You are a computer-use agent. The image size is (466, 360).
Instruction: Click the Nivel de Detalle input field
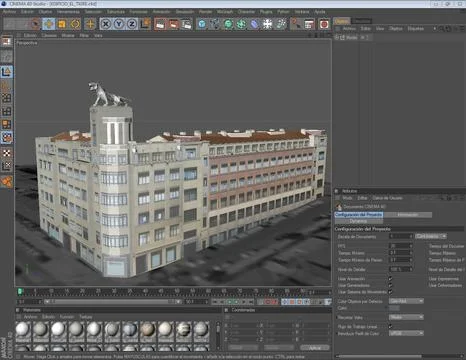[400, 269]
